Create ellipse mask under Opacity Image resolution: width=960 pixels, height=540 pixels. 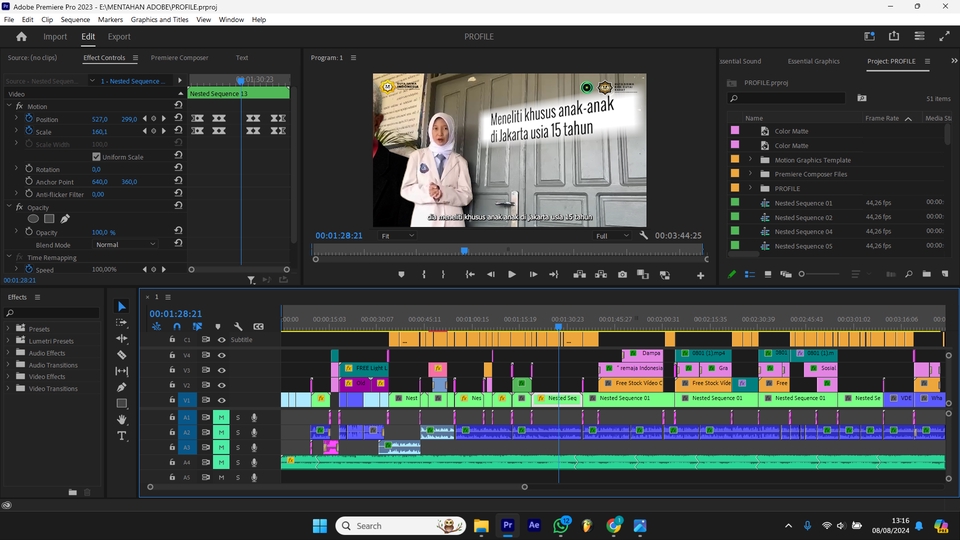point(33,218)
